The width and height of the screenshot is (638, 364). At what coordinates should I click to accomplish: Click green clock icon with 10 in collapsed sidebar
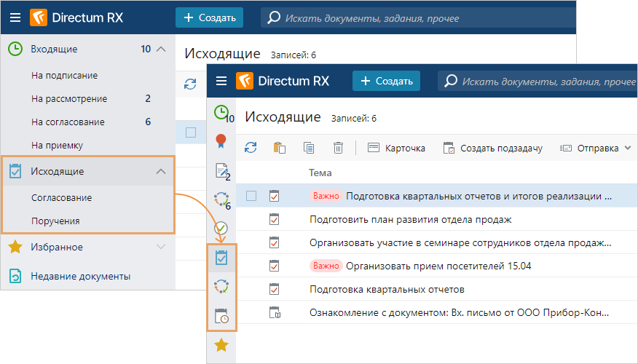222,113
